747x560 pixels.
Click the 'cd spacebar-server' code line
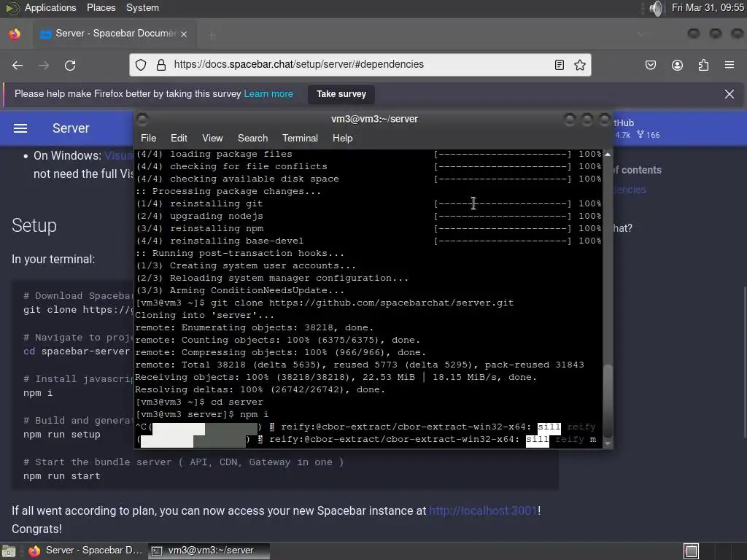coord(76,351)
